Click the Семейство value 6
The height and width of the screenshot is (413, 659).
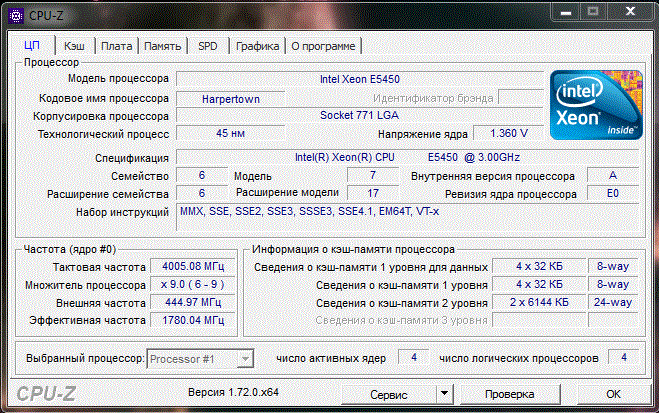202,175
